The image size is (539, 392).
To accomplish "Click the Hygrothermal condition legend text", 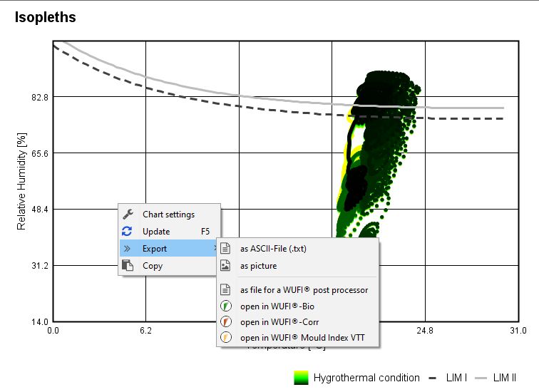I will (x=366, y=378).
